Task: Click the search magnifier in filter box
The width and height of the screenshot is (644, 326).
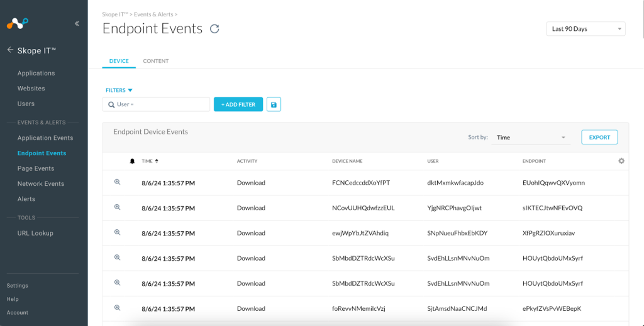Action: 111,104
